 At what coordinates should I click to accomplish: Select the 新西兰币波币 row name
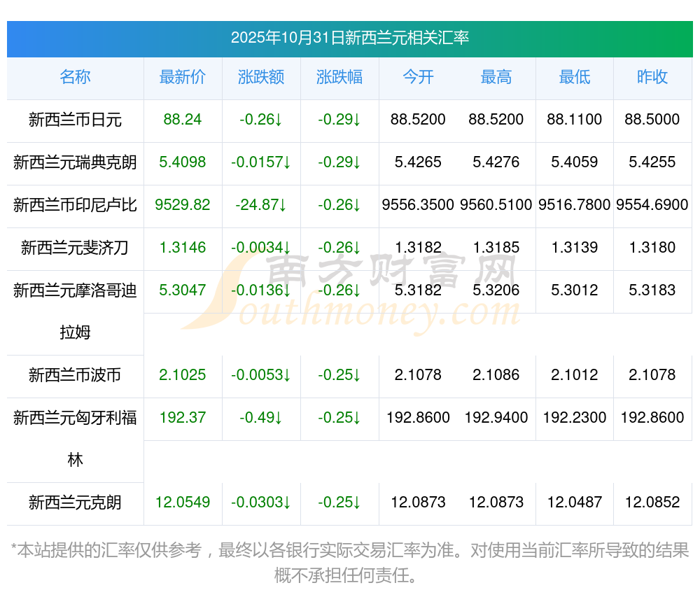click(75, 375)
